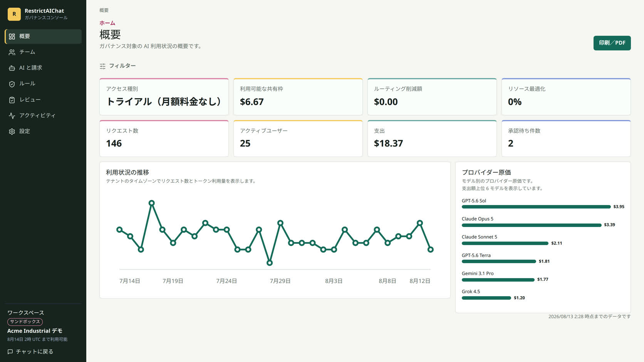
Task: Expand the フィルター section
Action: [118, 66]
